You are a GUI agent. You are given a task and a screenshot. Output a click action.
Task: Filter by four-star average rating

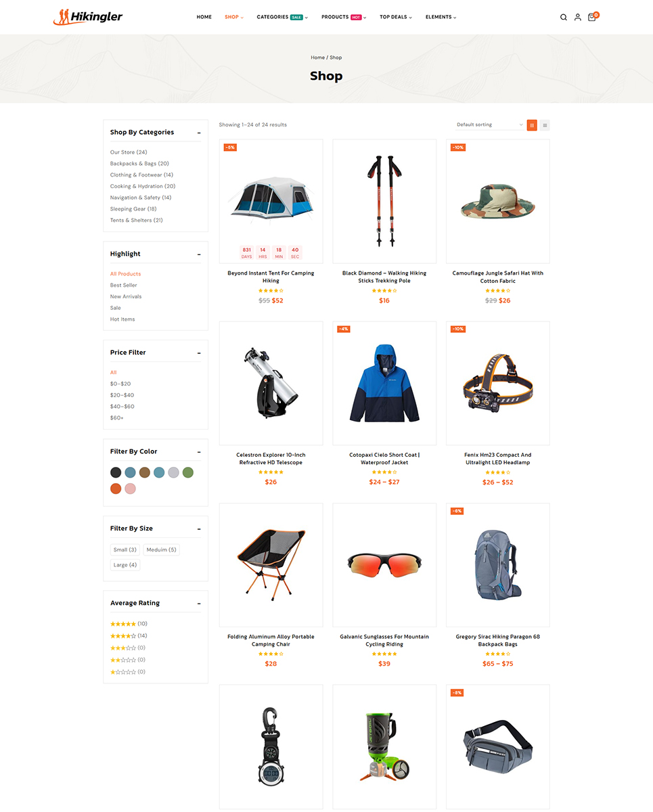[x=129, y=636]
